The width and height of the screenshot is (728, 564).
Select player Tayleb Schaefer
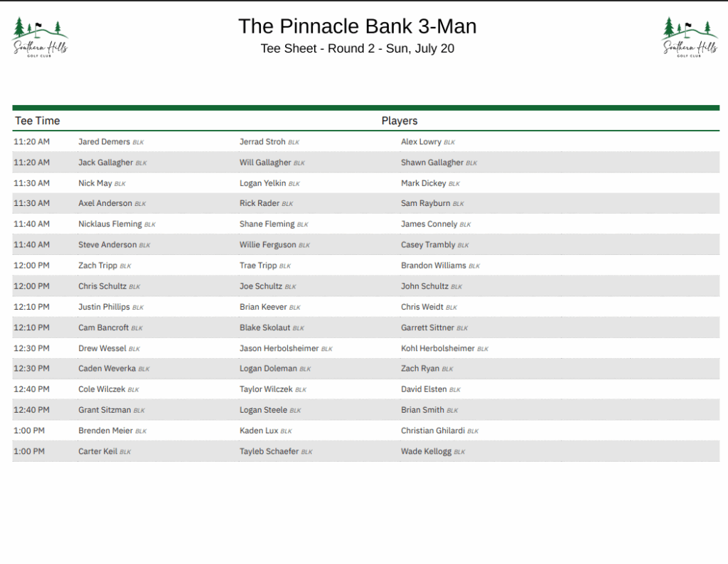pos(269,451)
